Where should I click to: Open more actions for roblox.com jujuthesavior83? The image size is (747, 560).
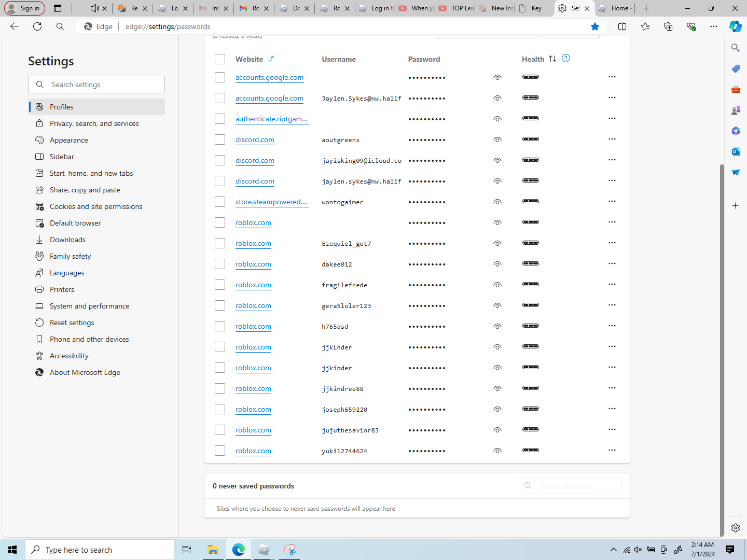point(612,429)
